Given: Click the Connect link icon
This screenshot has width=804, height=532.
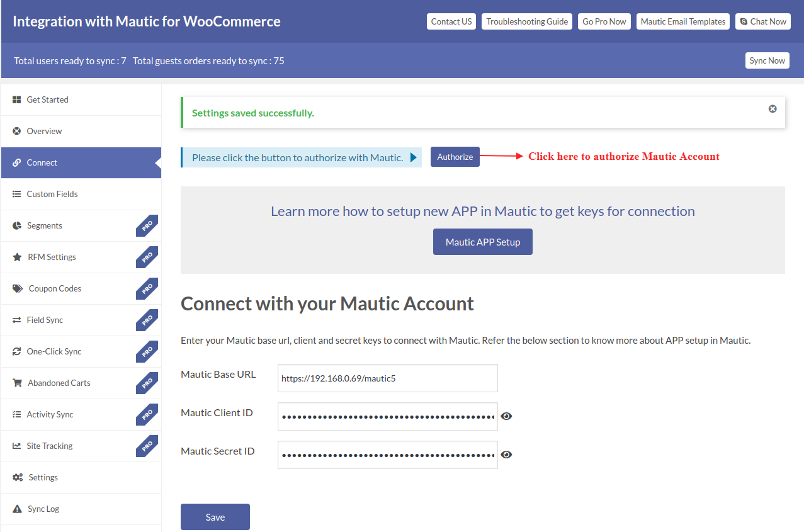Looking at the screenshot, I should point(17,162).
